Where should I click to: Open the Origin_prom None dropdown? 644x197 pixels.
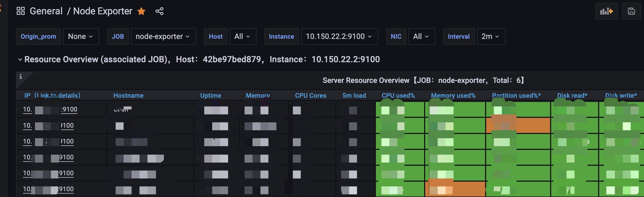[81, 37]
